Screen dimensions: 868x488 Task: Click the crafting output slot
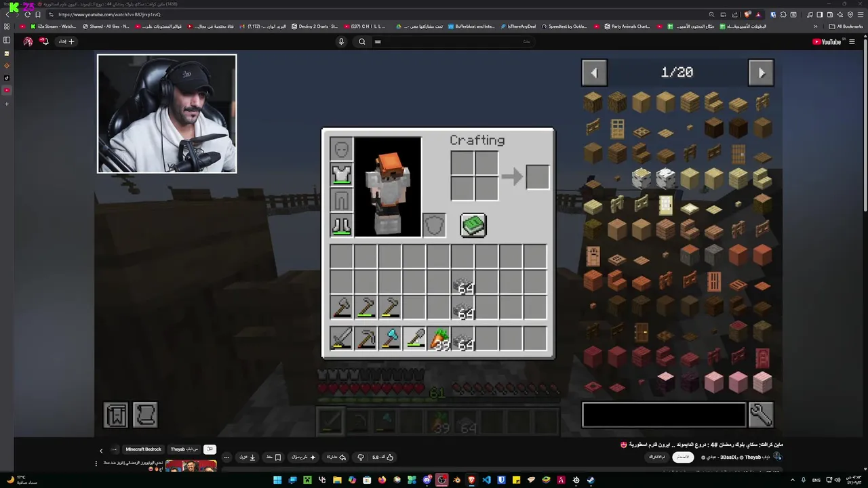[538, 177]
